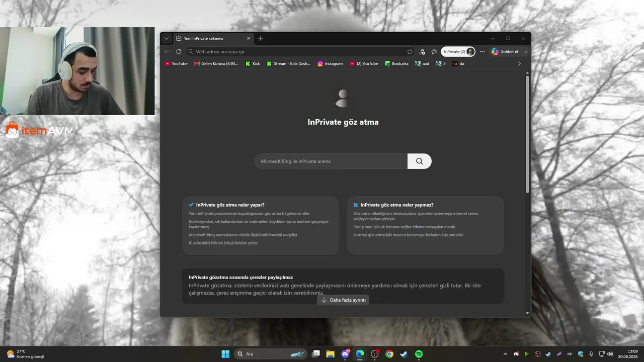Click the page vertical scrollbar
The image size is (644, 362).
[x=527, y=134]
